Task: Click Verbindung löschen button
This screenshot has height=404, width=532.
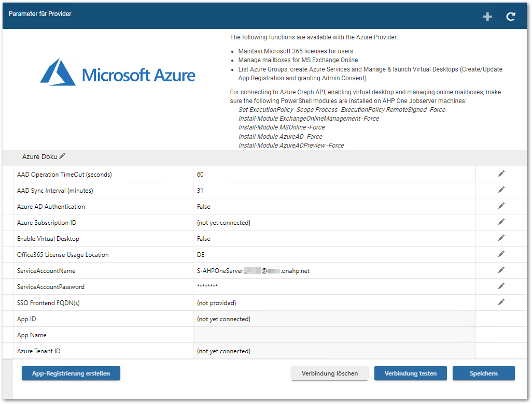Action: point(329,373)
